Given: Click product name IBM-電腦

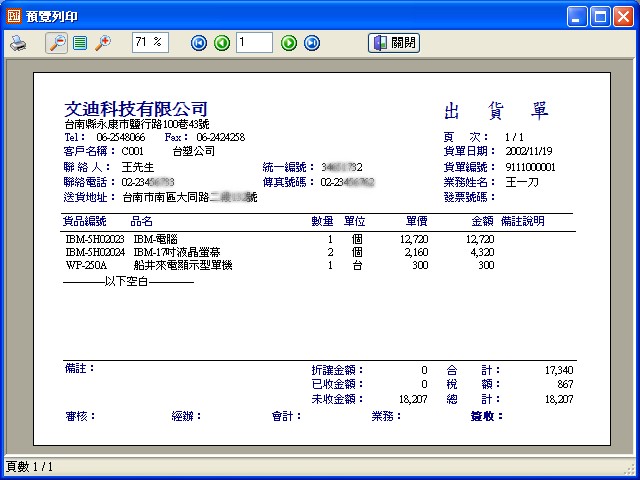Looking at the screenshot, I should (156, 239).
